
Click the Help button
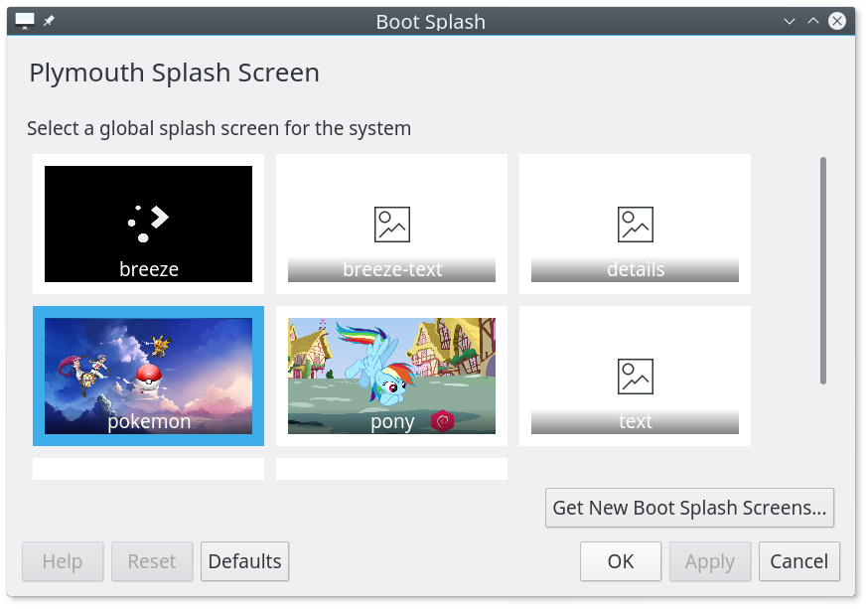click(63, 561)
